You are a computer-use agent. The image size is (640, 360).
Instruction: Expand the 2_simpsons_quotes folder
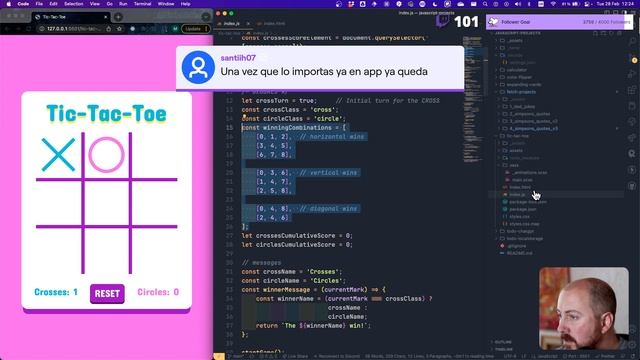[x=529, y=114]
